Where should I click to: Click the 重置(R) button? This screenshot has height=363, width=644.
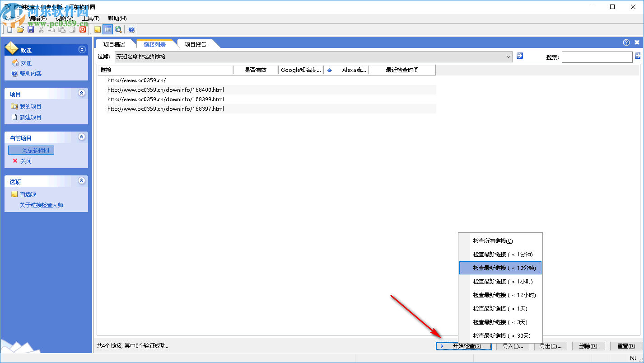pyautogui.click(x=626, y=346)
